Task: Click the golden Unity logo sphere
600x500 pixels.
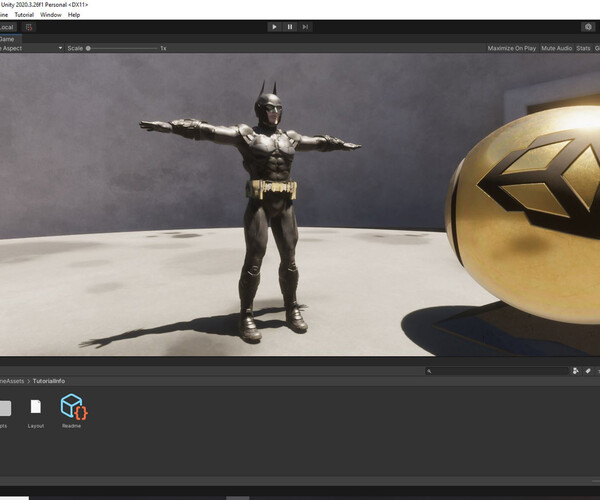Action: [525, 214]
